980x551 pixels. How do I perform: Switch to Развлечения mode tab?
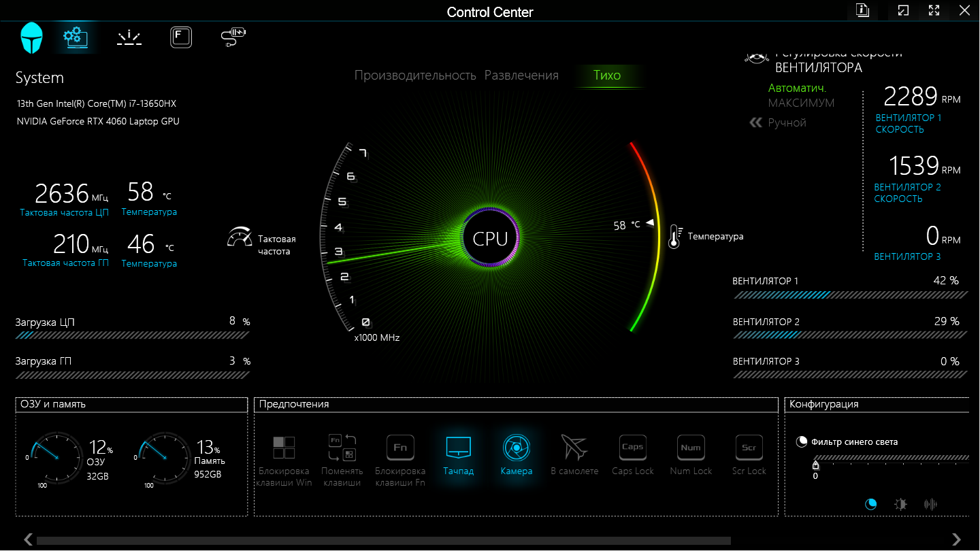(521, 76)
